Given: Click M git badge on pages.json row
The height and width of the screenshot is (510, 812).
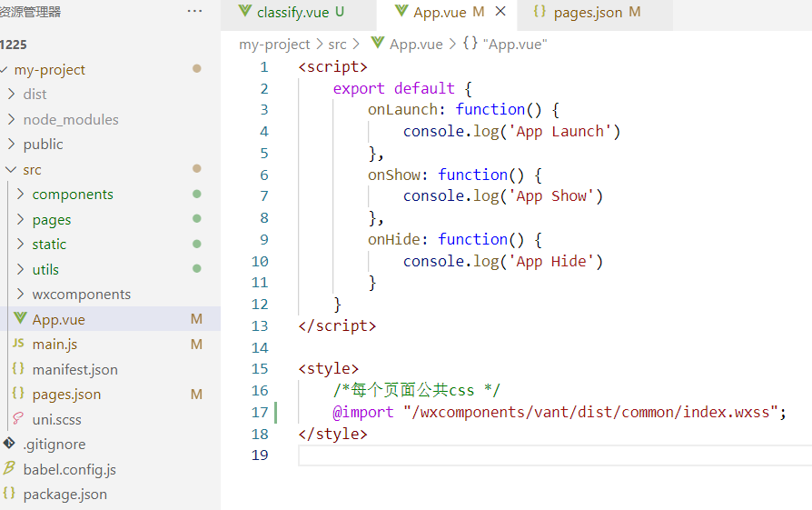Looking at the screenshot, I should (196, 394).
